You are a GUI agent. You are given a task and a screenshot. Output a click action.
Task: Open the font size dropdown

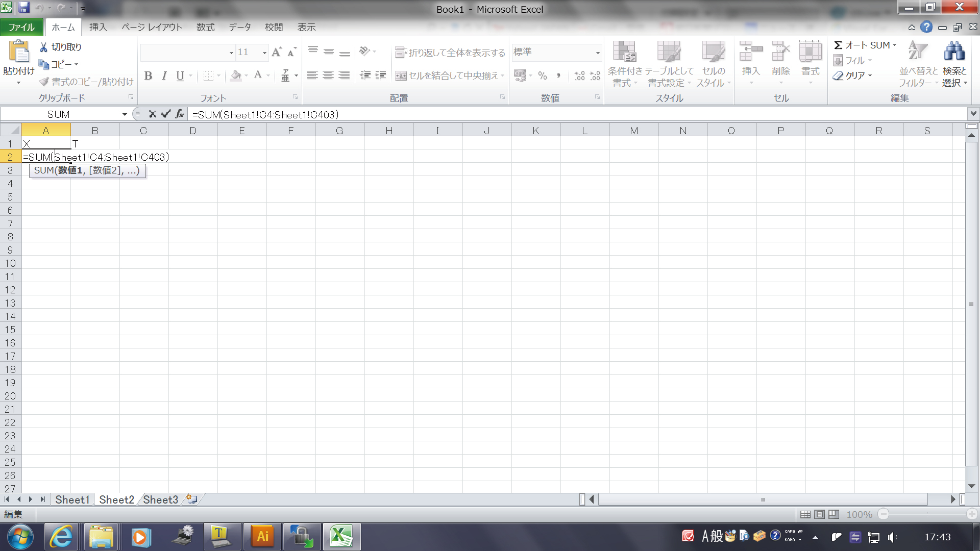[x=264, y=52]
